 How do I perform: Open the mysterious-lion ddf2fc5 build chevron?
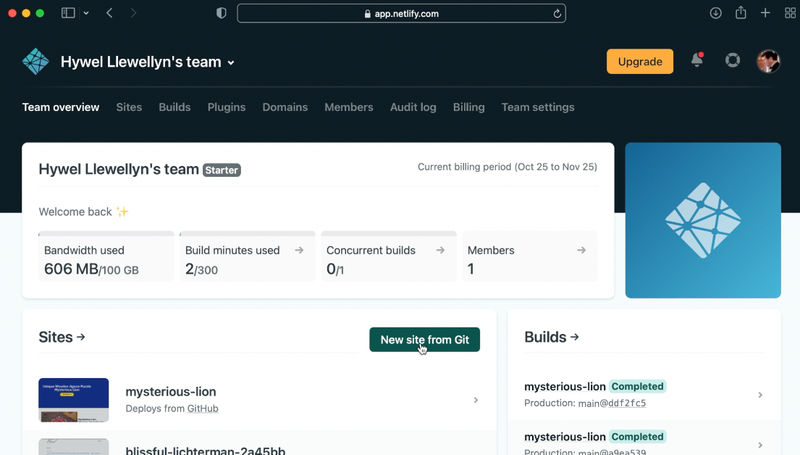click(760, 395)
